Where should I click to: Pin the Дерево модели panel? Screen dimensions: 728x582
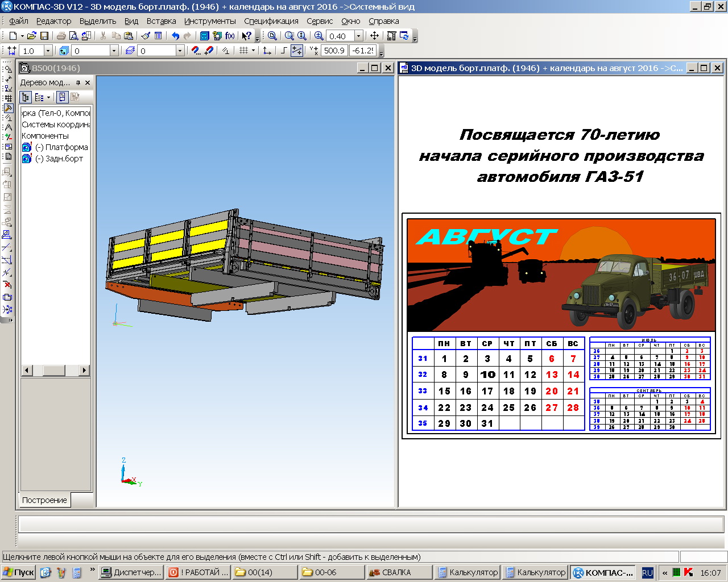78,82
